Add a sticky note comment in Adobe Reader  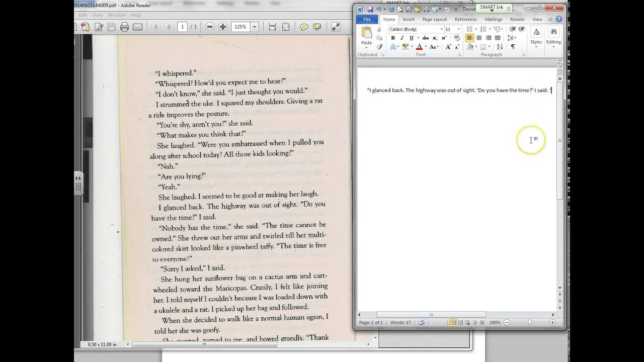[x=304, y=27]
